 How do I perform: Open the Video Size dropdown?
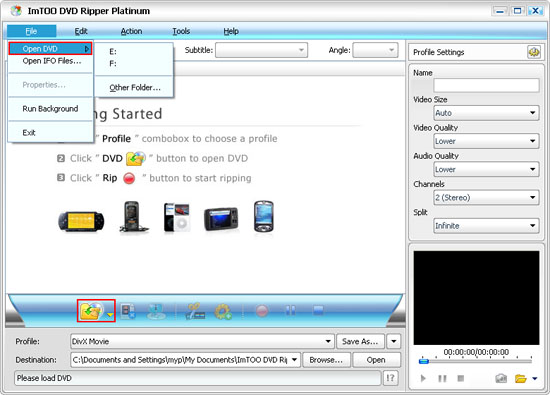pyautogui.click(x=486, y=113)
